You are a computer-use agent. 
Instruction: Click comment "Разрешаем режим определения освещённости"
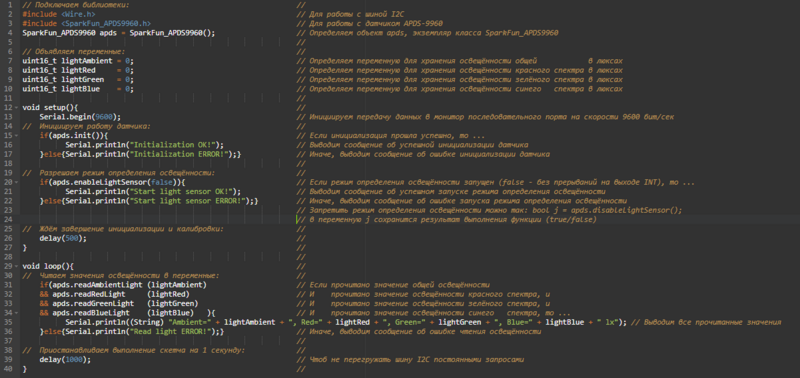coord(119,173)
